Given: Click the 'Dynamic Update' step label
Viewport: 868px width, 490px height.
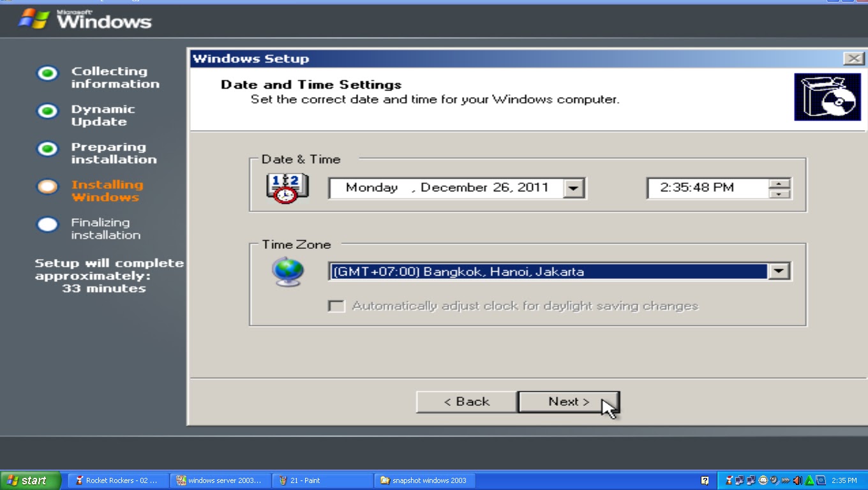Looking at the screenshot, I should point(103,115).
